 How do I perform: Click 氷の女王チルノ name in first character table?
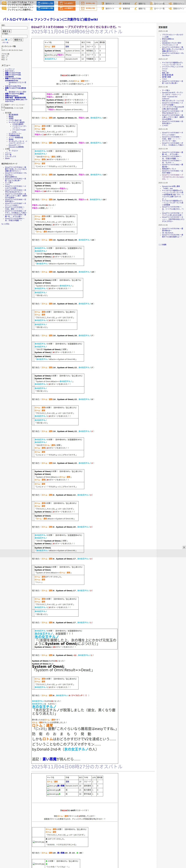coord(51,59)
